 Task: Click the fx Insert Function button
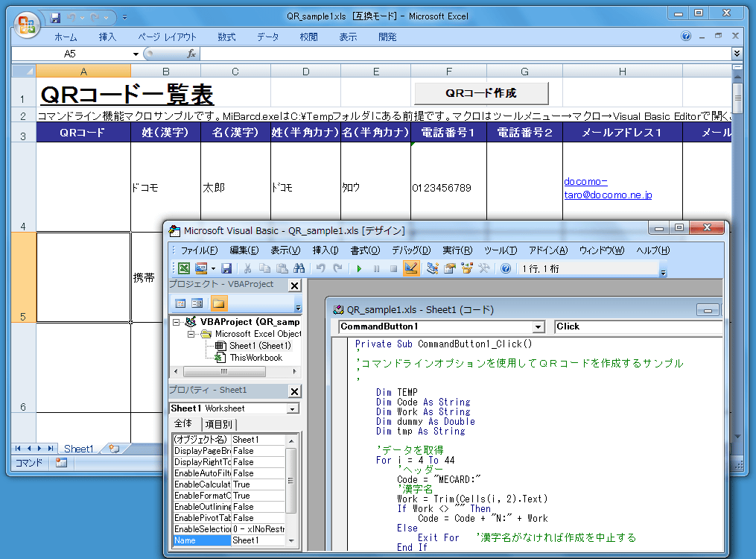(191, 54)
